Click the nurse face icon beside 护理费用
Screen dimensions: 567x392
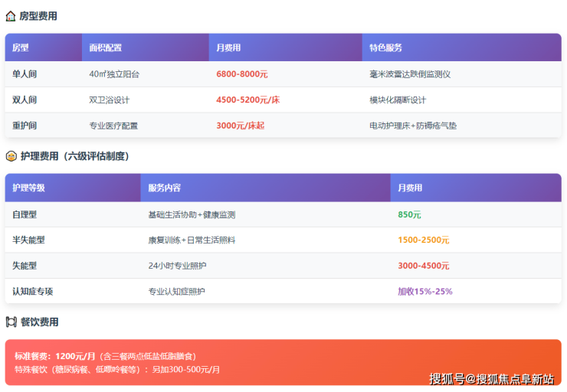(x=11, y=156)
